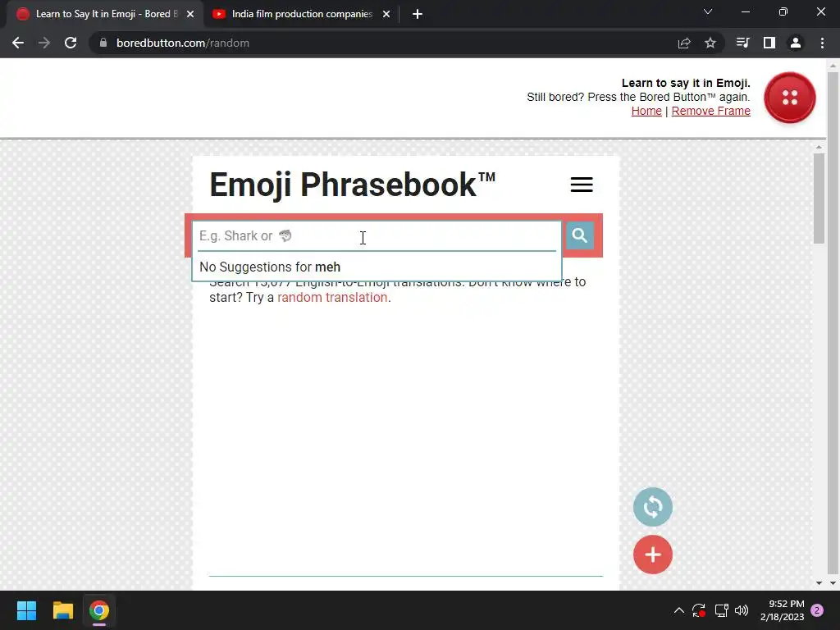This screenshot has height=630, width=840.
Task: Click the search magnifier button
Action: tap(579, 235)
